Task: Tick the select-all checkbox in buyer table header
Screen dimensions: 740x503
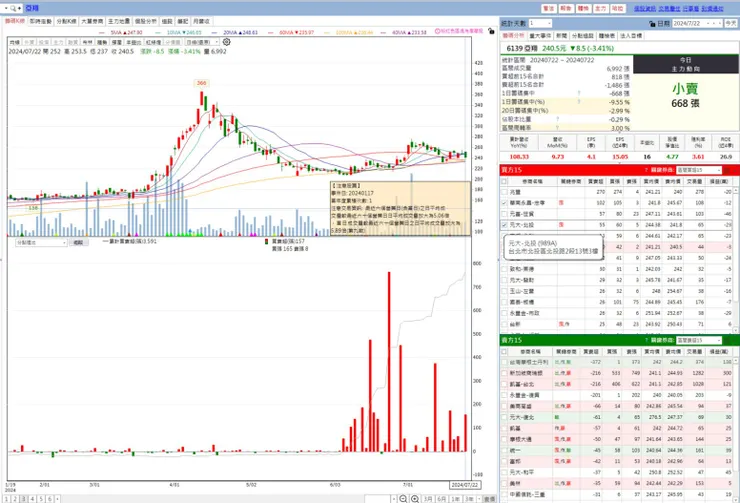Action: coord(505,181)
